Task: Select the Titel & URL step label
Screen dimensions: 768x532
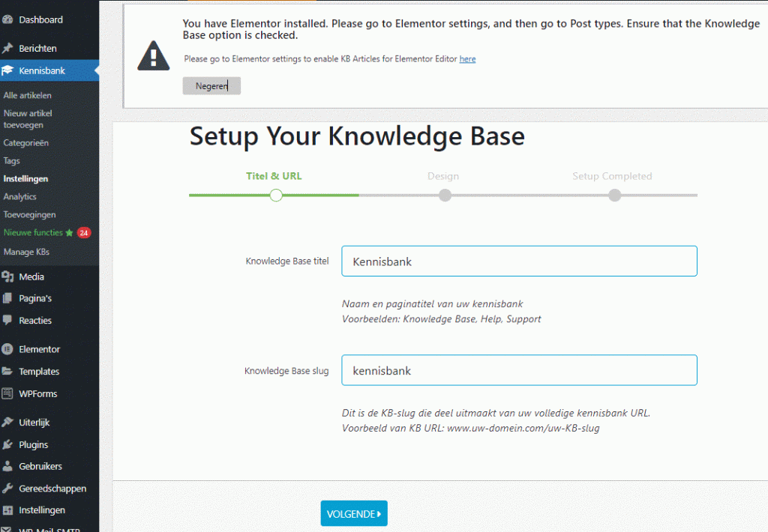Action: point(274,176)
